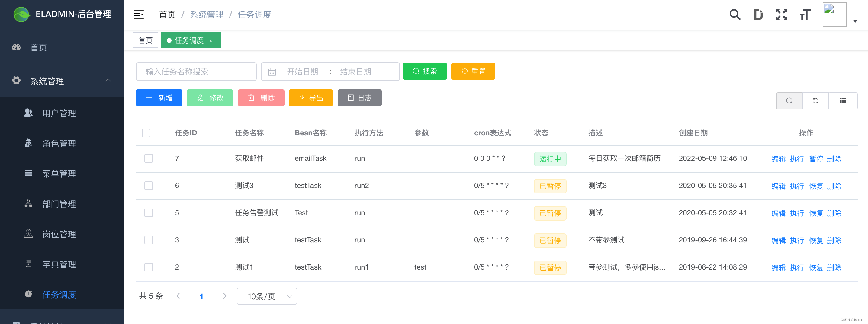
Task: Select the 菜单管理 menu item
Action: click(x=62, y=173)
